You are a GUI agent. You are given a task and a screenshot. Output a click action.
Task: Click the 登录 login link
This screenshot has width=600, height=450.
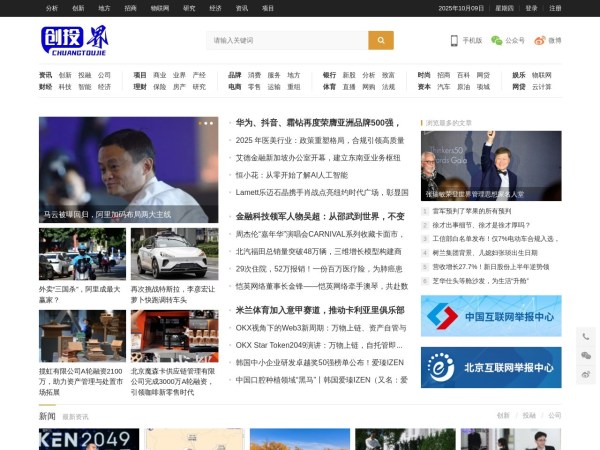point(531,7)
